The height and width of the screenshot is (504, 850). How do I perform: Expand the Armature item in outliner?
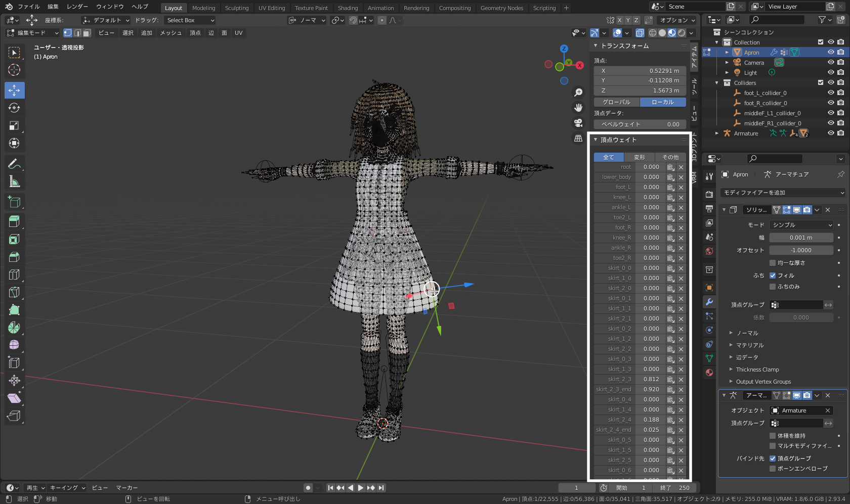717,133
